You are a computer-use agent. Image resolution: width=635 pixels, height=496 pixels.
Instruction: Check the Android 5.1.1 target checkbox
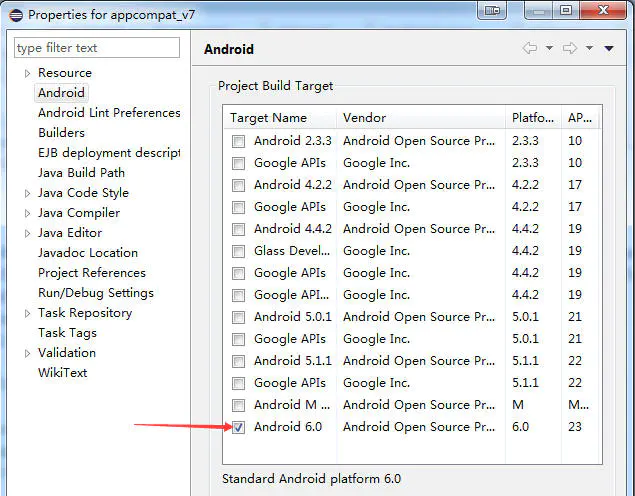[x=238, y=361]
